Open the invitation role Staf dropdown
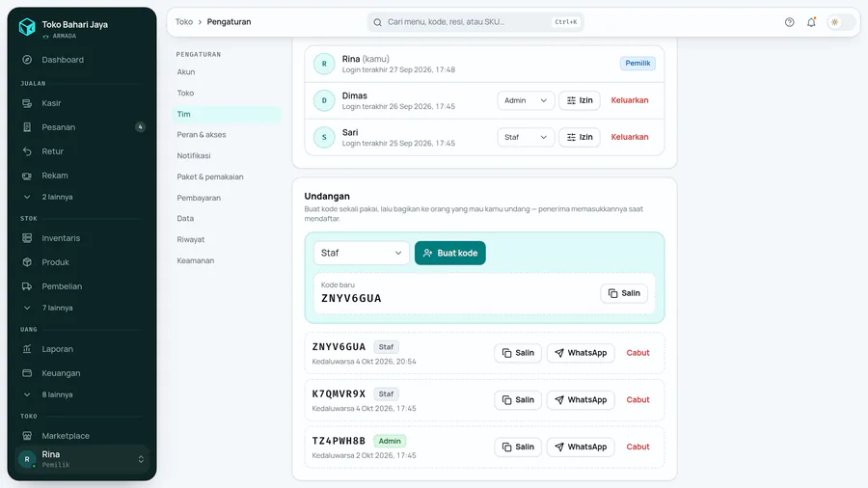The height and width of the screenshot is (488, 868). point(362,253)
